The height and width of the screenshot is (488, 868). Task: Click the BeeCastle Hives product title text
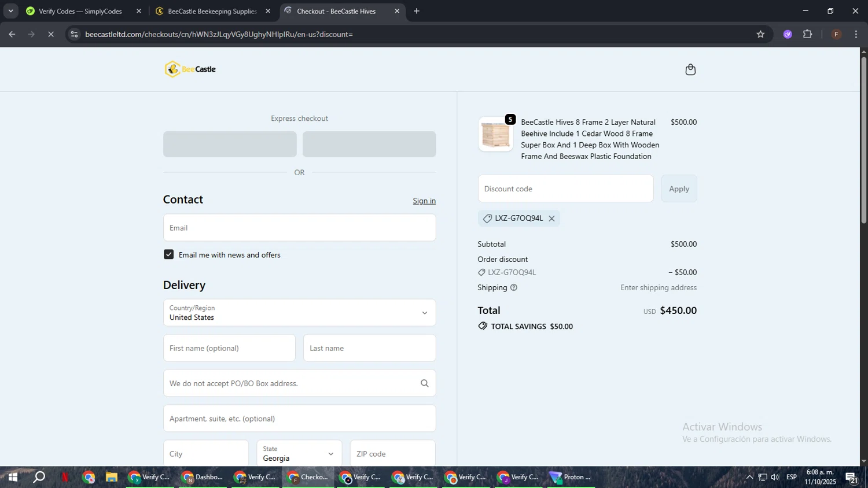click(590, 139)
